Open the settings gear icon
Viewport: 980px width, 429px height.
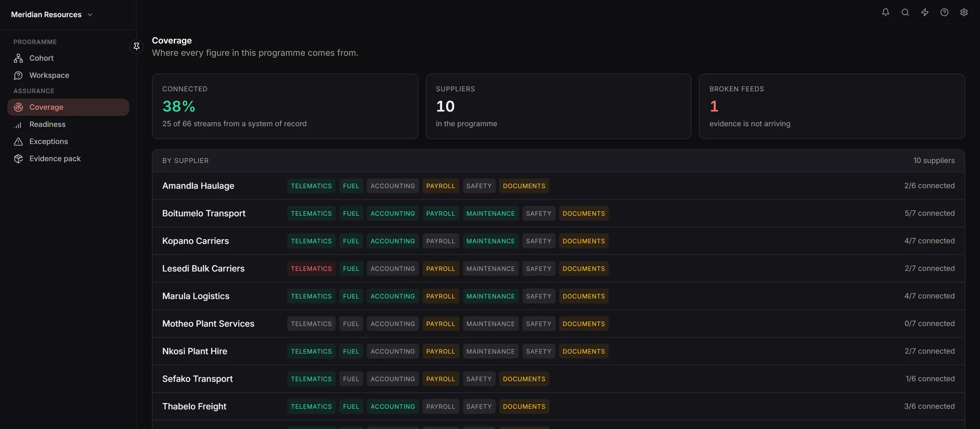(964, 12)
